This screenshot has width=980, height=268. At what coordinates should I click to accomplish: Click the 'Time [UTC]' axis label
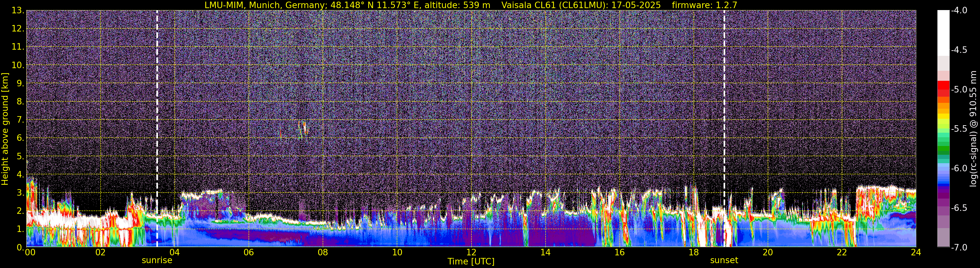(x=471, y=262)
